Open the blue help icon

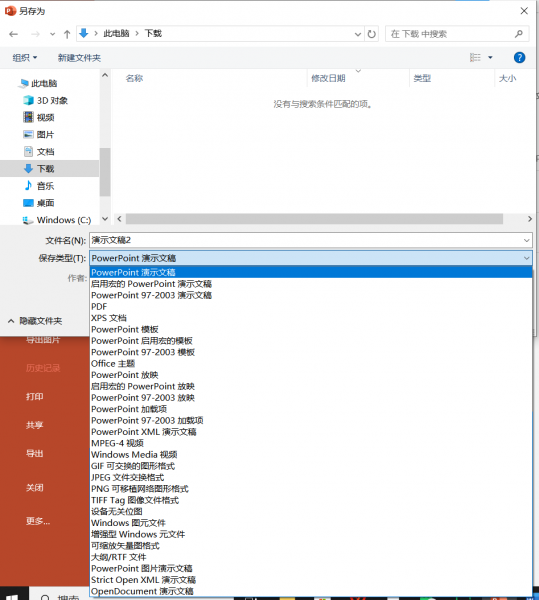tap(519, 57)
